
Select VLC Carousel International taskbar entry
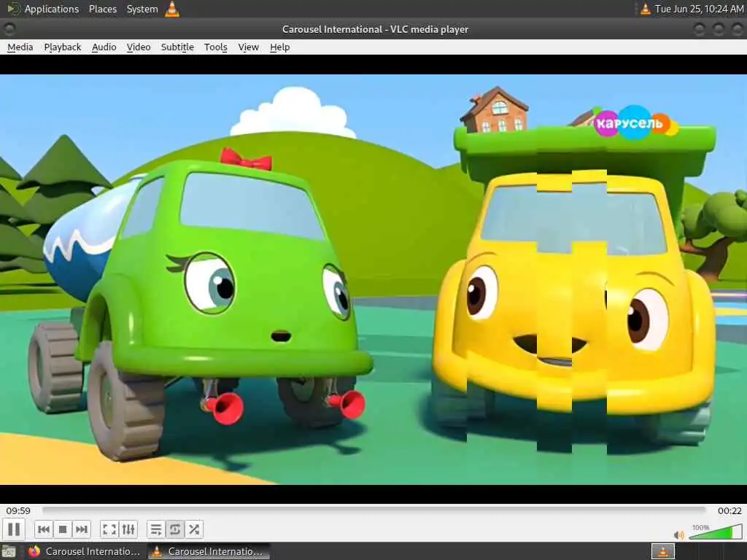[209, 551]
